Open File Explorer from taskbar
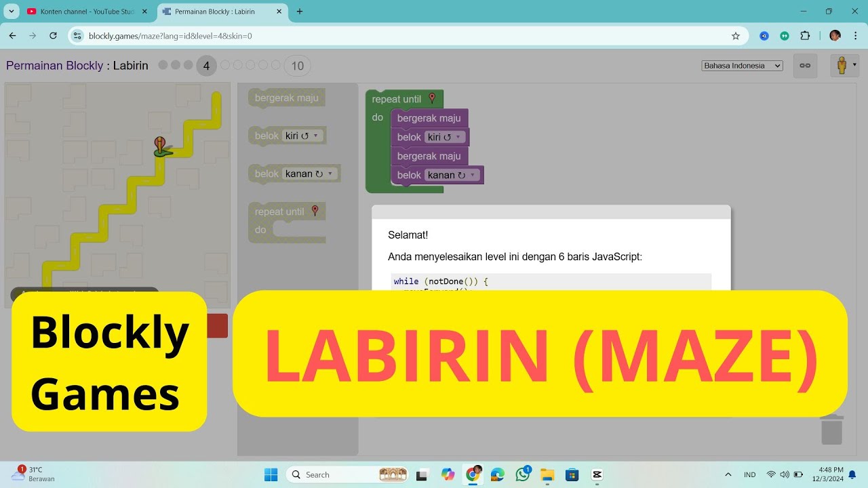Image resolution: width=868 pixels, height=488 pixels. pyautogui.click(x=547, y=474)
